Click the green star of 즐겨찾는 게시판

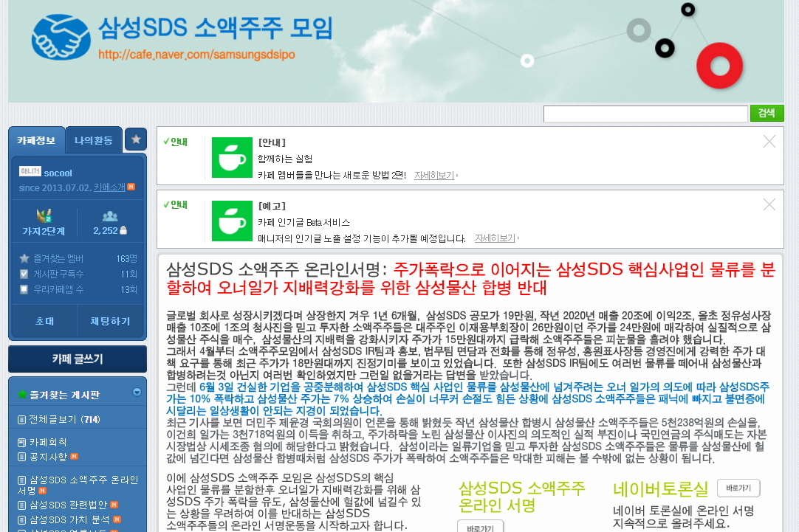click(22, 395)
